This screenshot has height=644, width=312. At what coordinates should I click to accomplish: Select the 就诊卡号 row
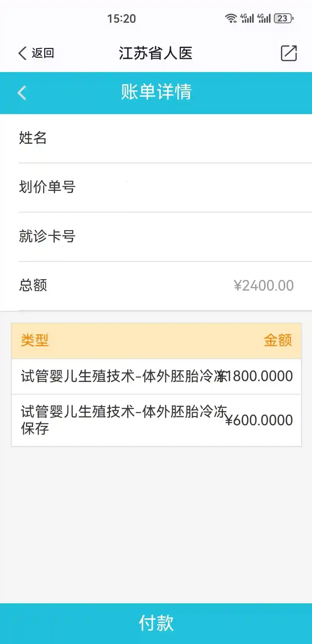[x=156, y=236]
